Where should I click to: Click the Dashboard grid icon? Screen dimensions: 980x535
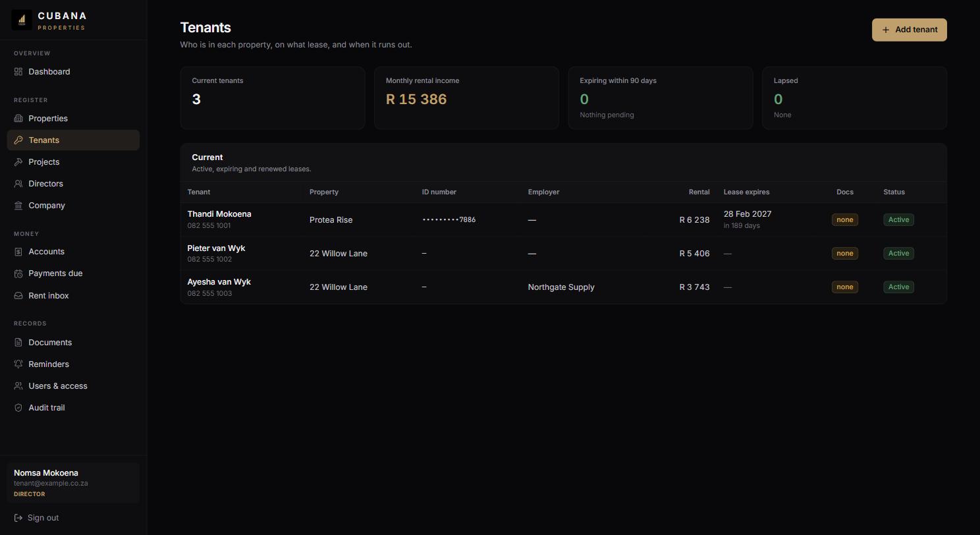coord(18,72)
